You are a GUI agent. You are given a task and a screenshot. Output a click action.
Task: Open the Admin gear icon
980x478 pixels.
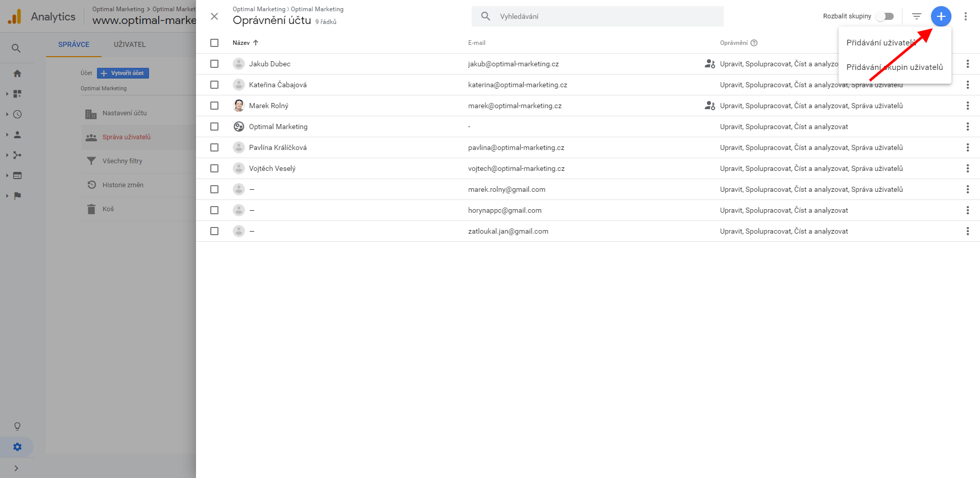pyautogui.click(x=17, y=447)
